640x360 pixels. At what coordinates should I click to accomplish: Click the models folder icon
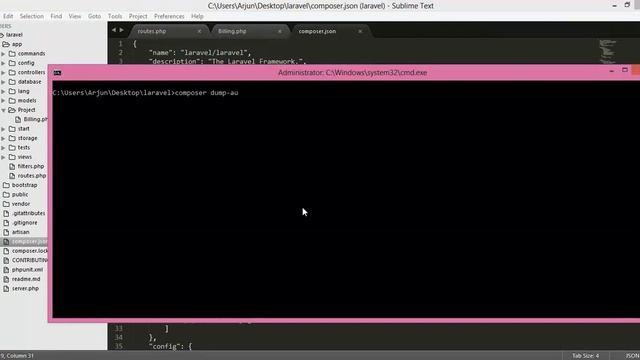[12, 100]
